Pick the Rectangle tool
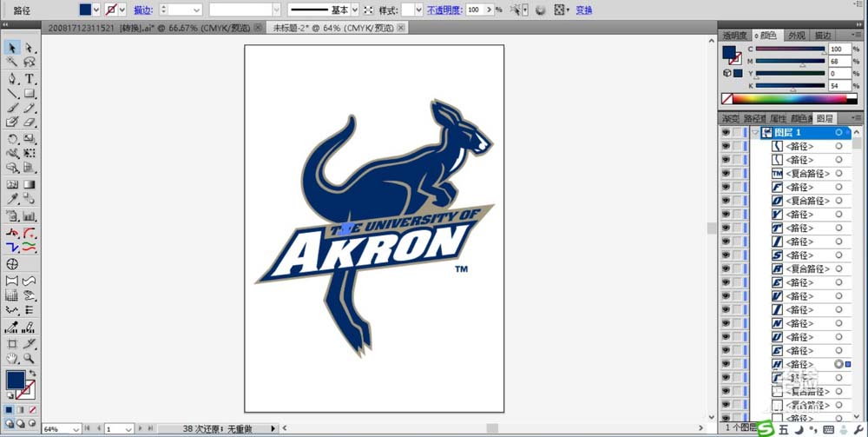Viewport: 868px width, 437px height. click(x=30, y=93)
